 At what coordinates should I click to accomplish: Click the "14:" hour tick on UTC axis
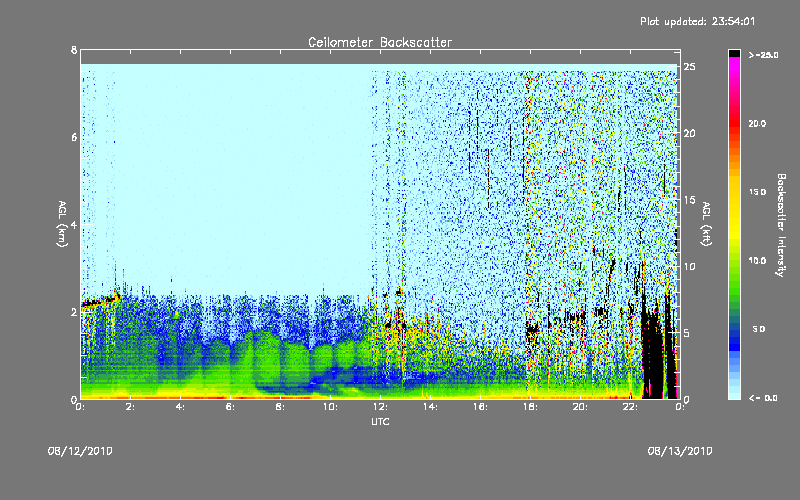(x=430, y=407)
